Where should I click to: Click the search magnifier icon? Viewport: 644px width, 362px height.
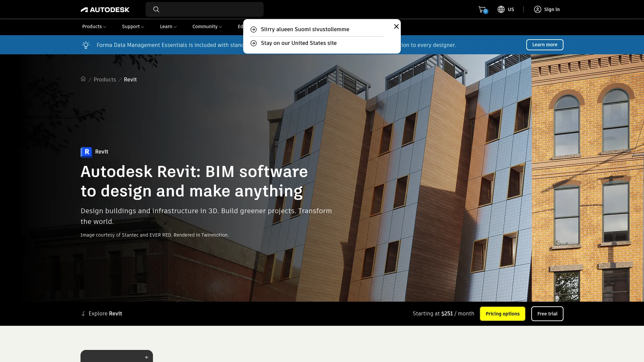pyautogui.click(x=156, y=9)
